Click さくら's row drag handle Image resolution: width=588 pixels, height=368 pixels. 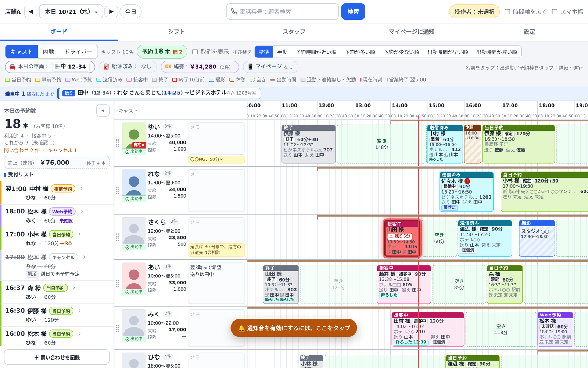118,237
